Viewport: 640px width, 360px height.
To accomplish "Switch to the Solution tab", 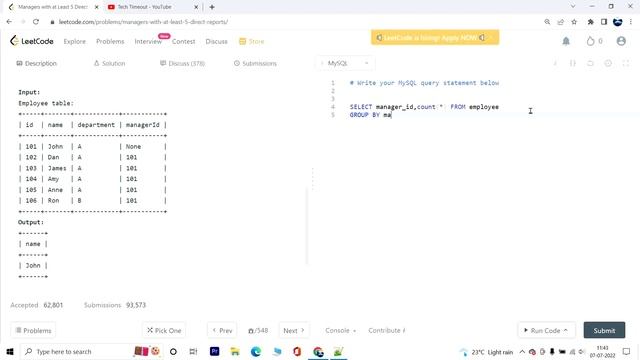I will 109,63.
